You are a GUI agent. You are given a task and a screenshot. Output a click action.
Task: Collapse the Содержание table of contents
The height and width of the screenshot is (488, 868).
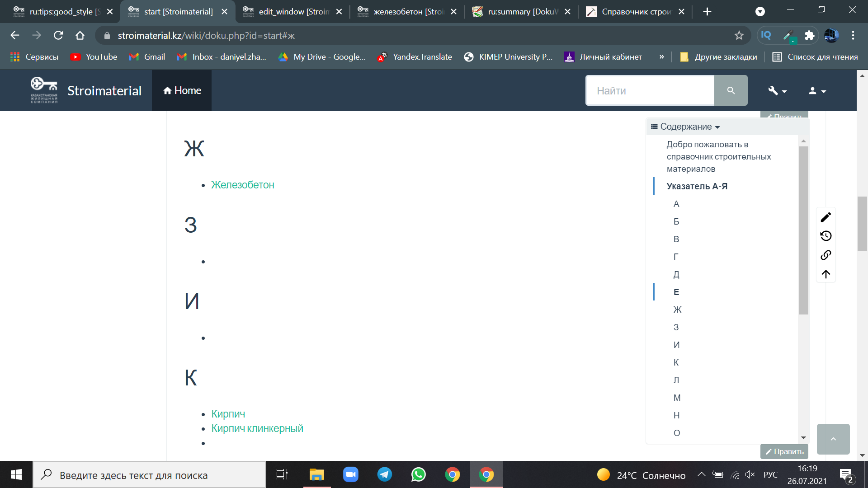pos(686,127)
